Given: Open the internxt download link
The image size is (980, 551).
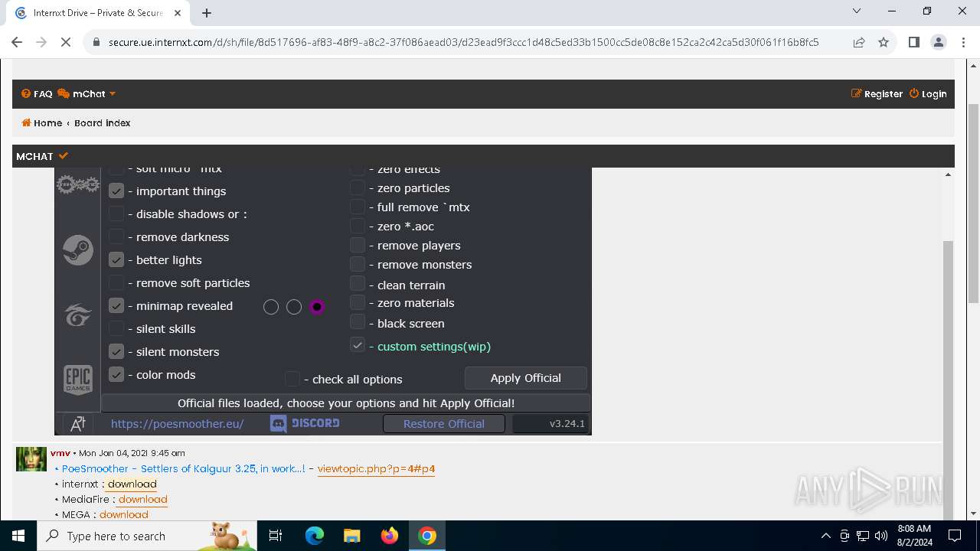Looking at the screenshot, I should click(x=132, y=484).
